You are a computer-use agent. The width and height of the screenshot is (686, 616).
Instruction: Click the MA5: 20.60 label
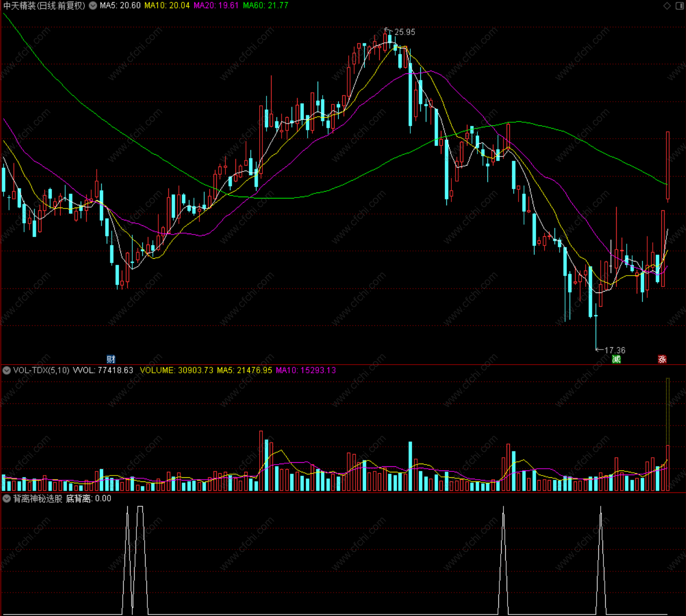120,5
